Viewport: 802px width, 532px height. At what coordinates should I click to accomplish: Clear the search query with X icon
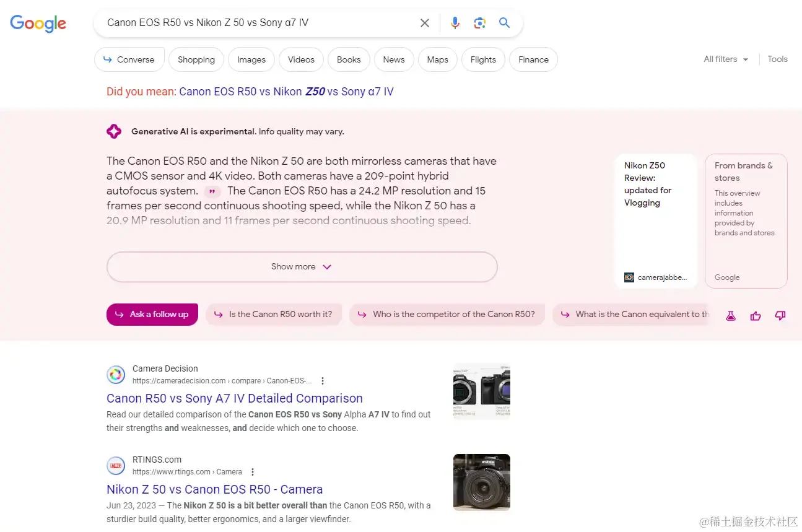point(425,23)
